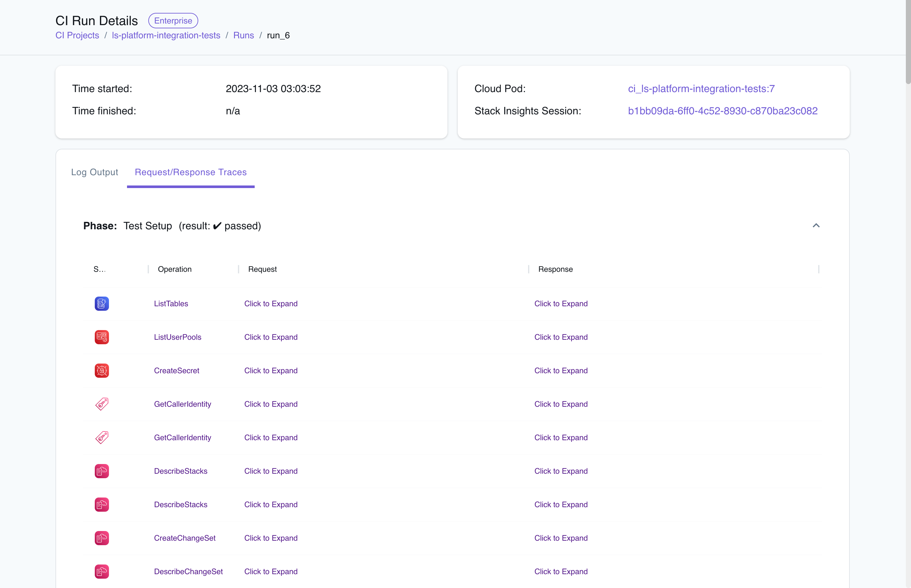Screen dimensions: 911x588
Task: Switch to the Log Output tab
Action: (x=94, y=172)
